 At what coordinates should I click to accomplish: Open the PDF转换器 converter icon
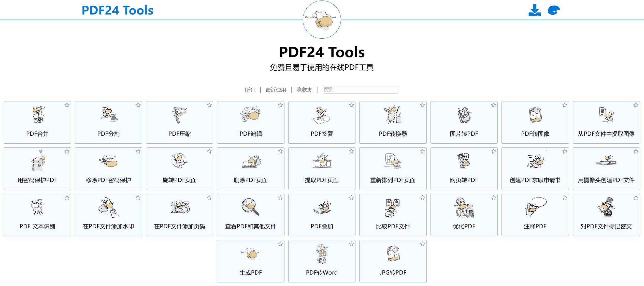click(x=393, y=115)
